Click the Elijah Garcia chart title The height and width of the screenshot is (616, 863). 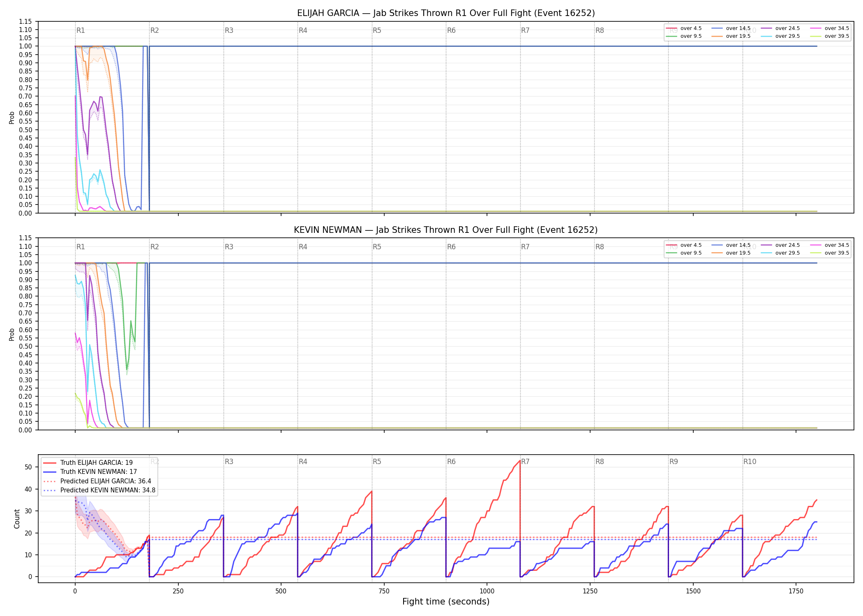point(446,13)
